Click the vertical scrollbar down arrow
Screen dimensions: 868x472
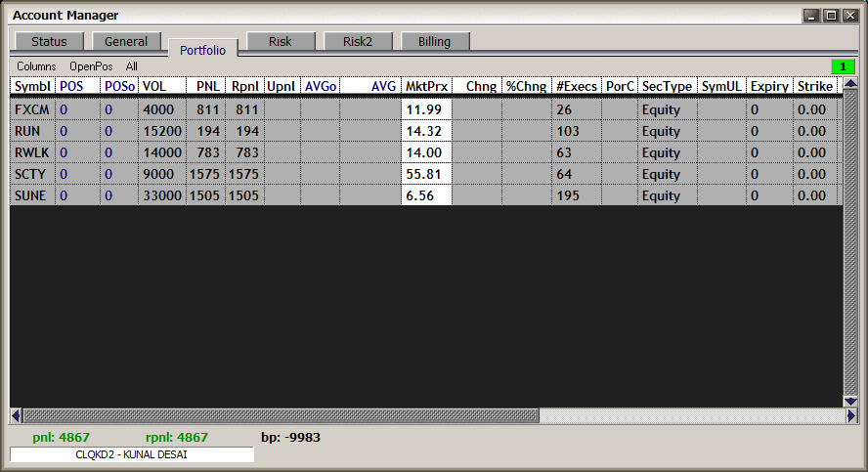coord(850,402)
